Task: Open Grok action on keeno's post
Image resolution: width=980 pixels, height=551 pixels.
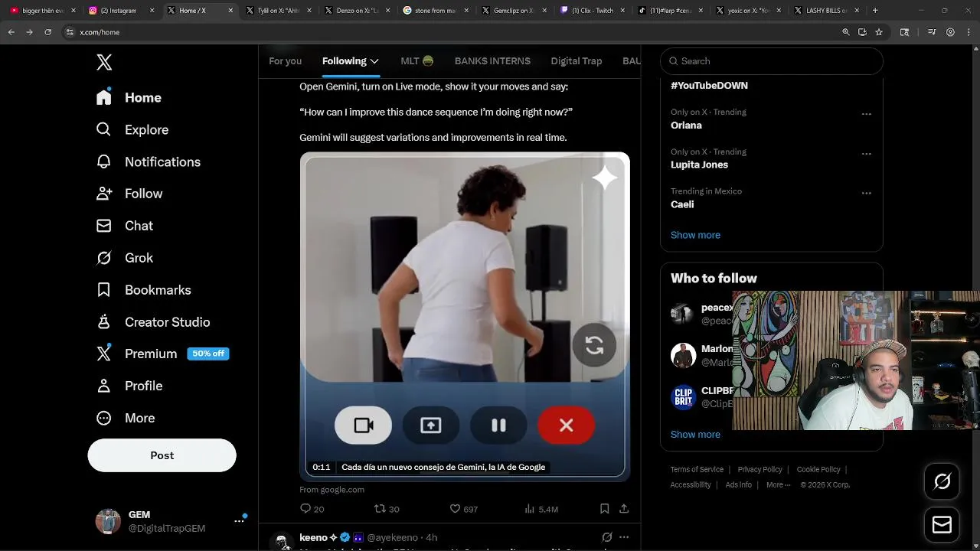Action: (606, 537)
